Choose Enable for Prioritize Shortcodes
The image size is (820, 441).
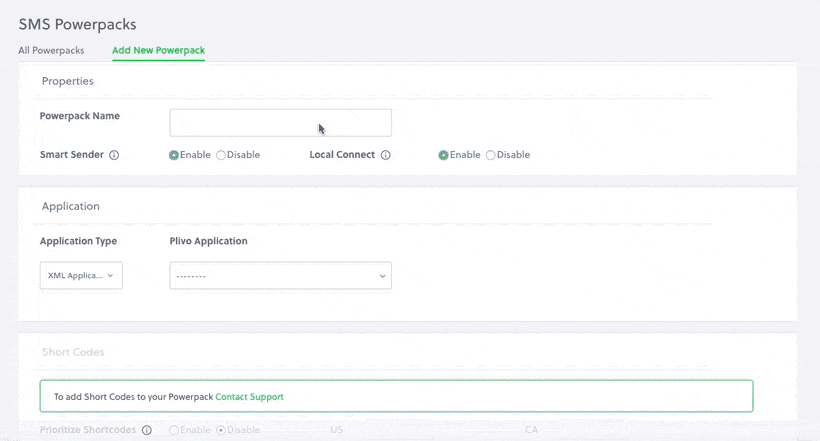(174, 431)
